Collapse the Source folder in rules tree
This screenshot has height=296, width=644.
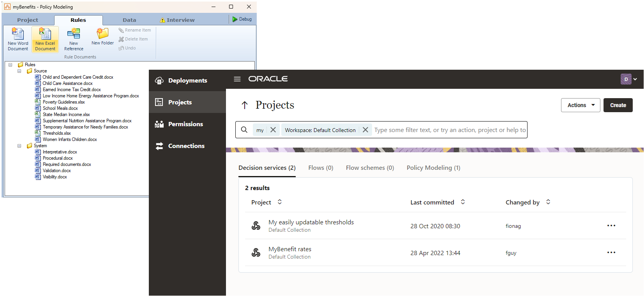coord(19,71)
